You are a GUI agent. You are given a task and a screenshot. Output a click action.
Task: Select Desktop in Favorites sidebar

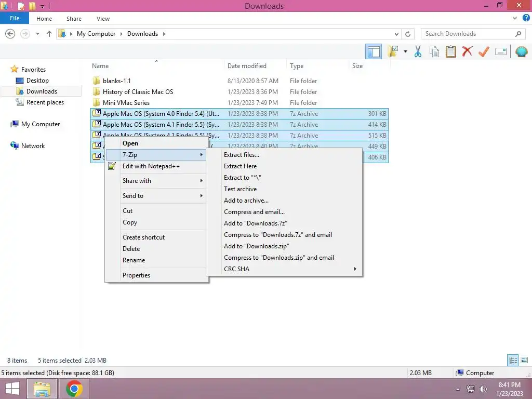tap(37, 81)
